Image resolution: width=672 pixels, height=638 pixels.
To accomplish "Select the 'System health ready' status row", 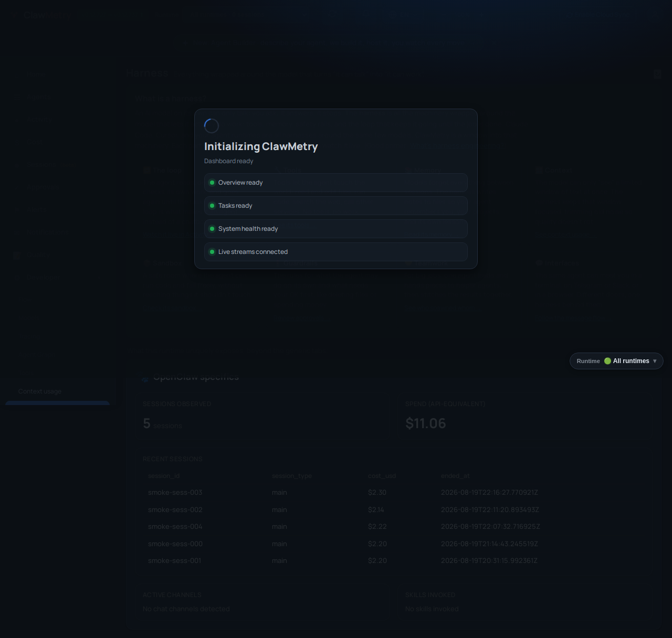I will pyautogui.click(x=336, y=229).
